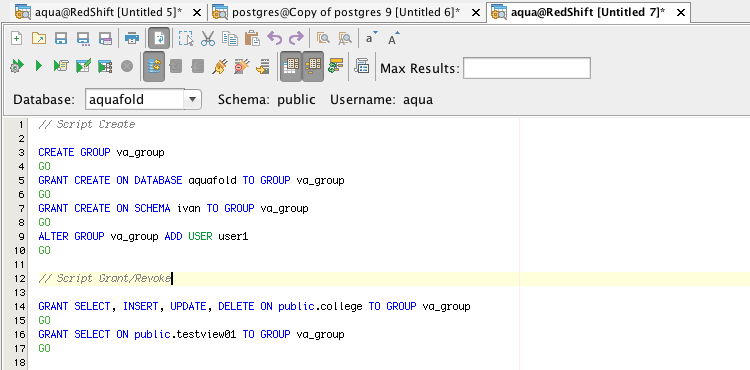Convert text to lowercase
The width and height of the screenshot is (750, 370).
[371, 39]
